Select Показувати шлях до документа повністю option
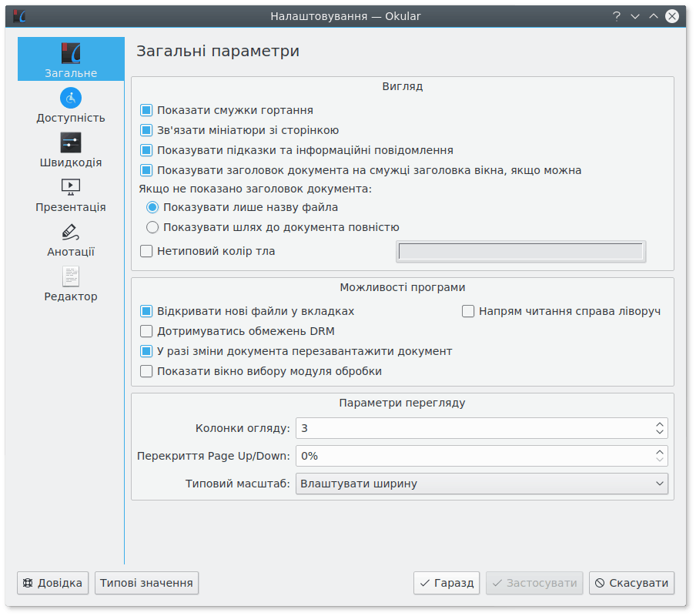Image resolution: width=696 pixels, height=616 pixels. tap(152, 227)
